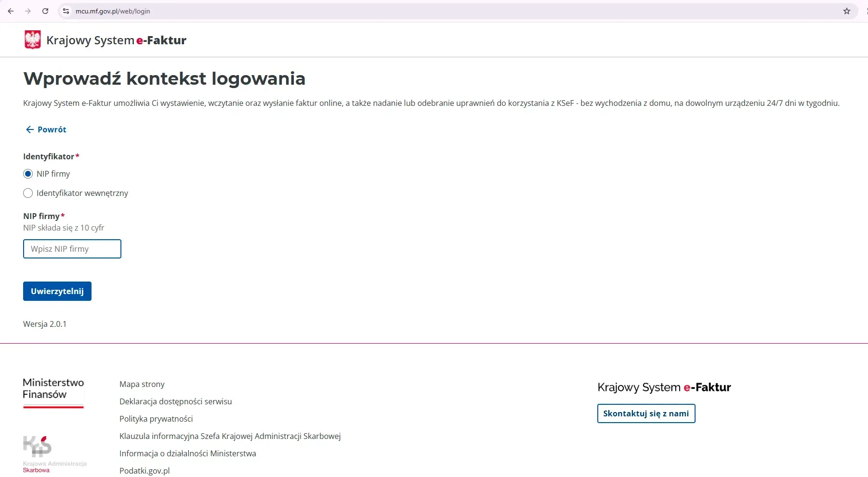Open Deklaracja dostępności serwisu
Image resolution: width=868 pixels, height=477 pixels.
click(175, 401)
